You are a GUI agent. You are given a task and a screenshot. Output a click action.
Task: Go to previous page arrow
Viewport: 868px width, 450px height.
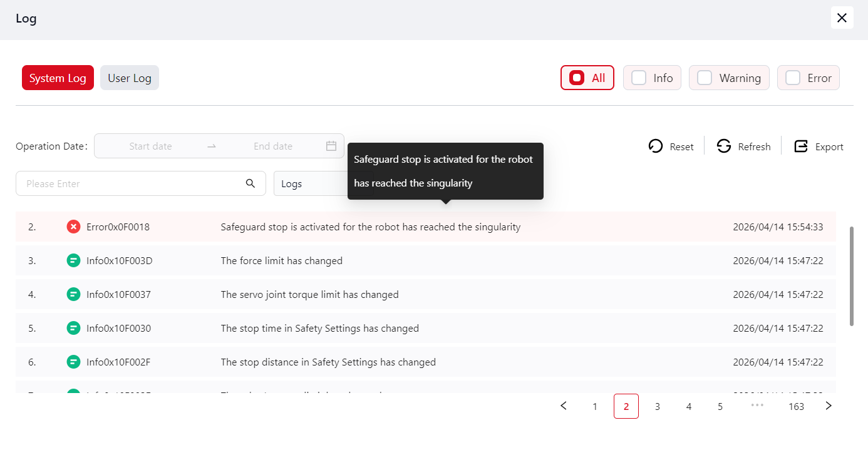point(564,406)
